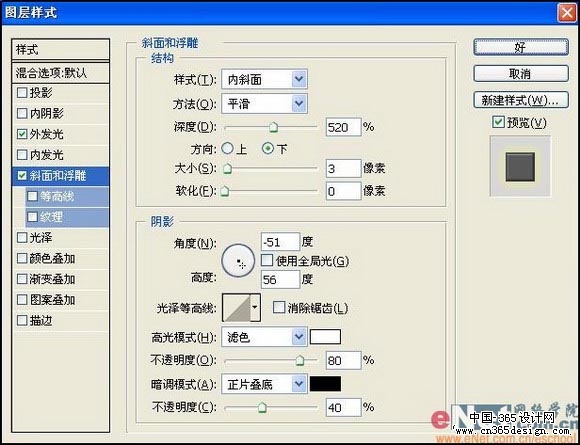The height and width of the screenshot is (445, 580).
Task: Click the gloss contour (光泽等高线) thumbnail
Action: [237, 308]
